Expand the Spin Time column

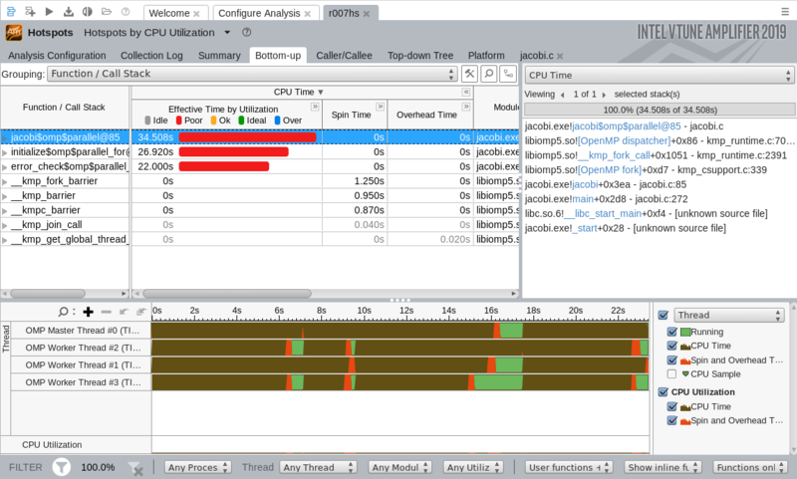point(380,107)
